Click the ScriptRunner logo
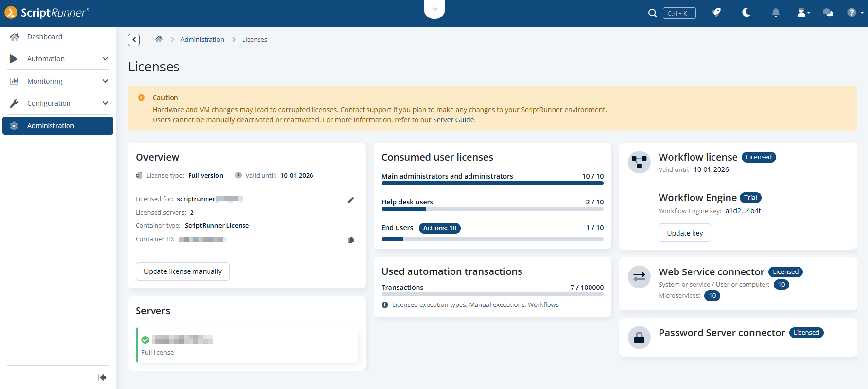 pos(47,13)
